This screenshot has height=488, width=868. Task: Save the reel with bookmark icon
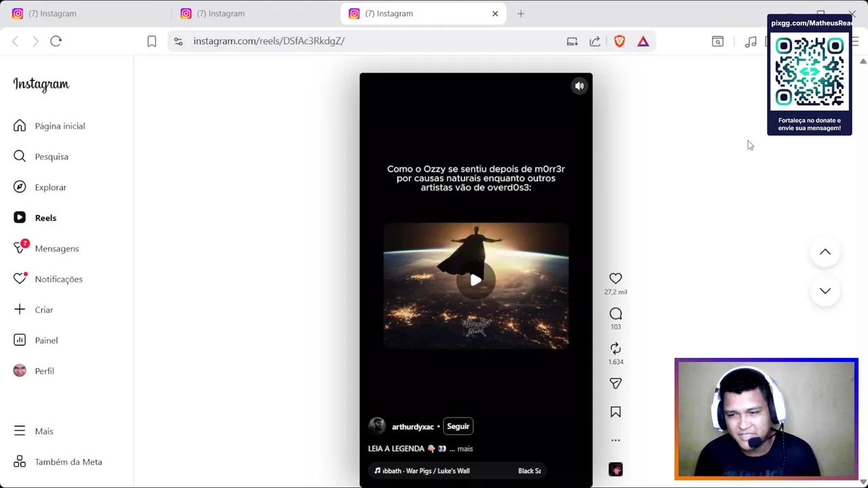coord(616,412)
